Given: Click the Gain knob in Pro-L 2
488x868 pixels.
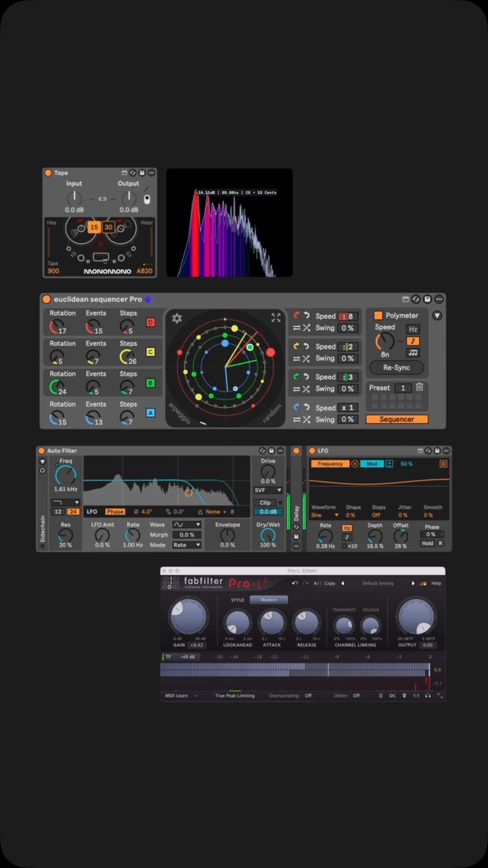Looking at the screenshot, I should click(x=188, y=617).
